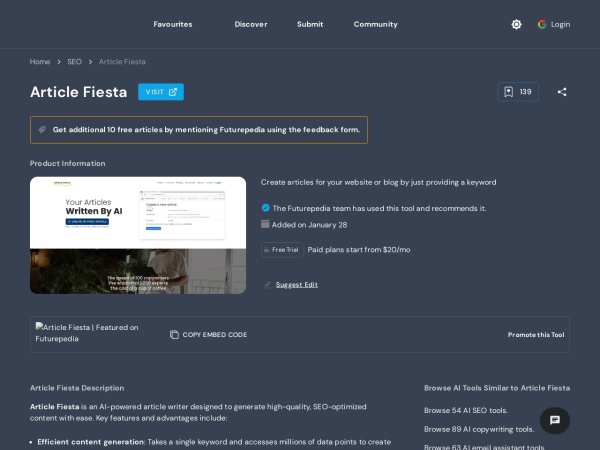Image resolution: width=600 pixels, height=450 pixels.
Task: Click the settings gear icon
Action: tap(516, 24)
